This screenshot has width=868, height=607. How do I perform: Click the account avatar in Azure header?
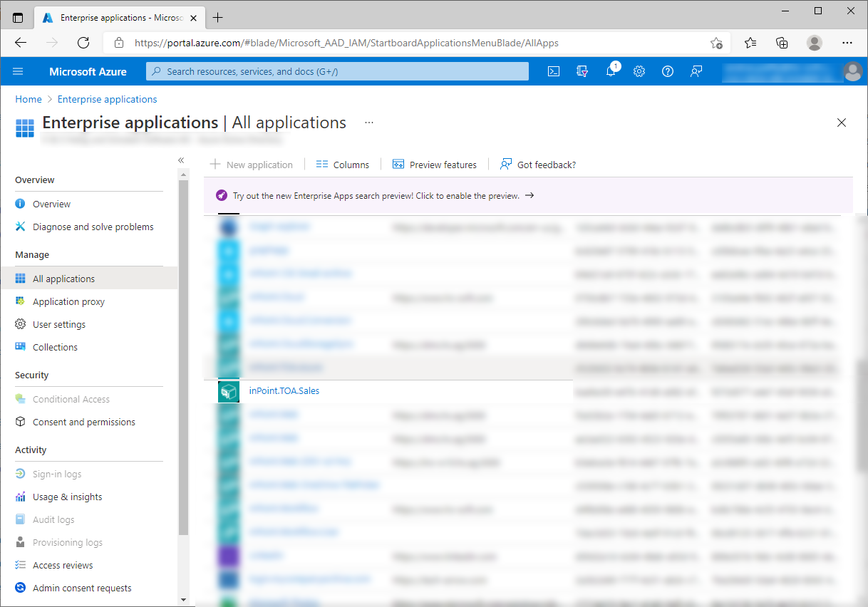pyautogui.click(x=852, y=71)
